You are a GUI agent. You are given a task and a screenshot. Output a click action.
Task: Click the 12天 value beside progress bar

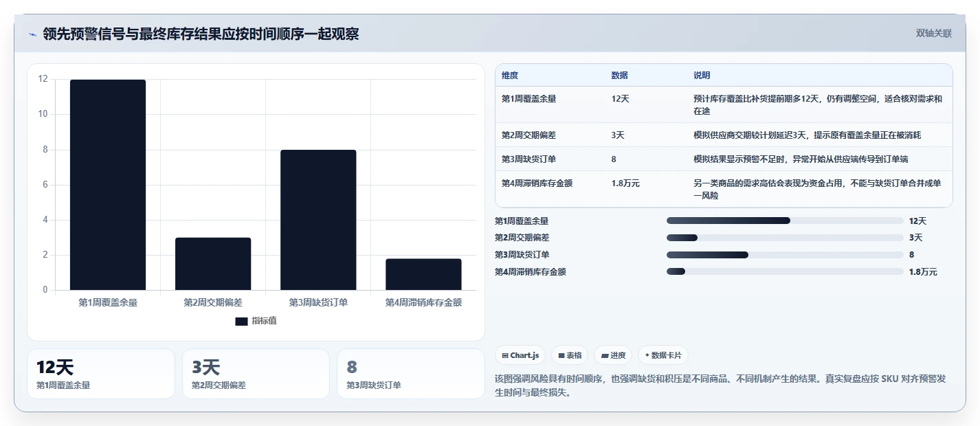click(917, 221)
